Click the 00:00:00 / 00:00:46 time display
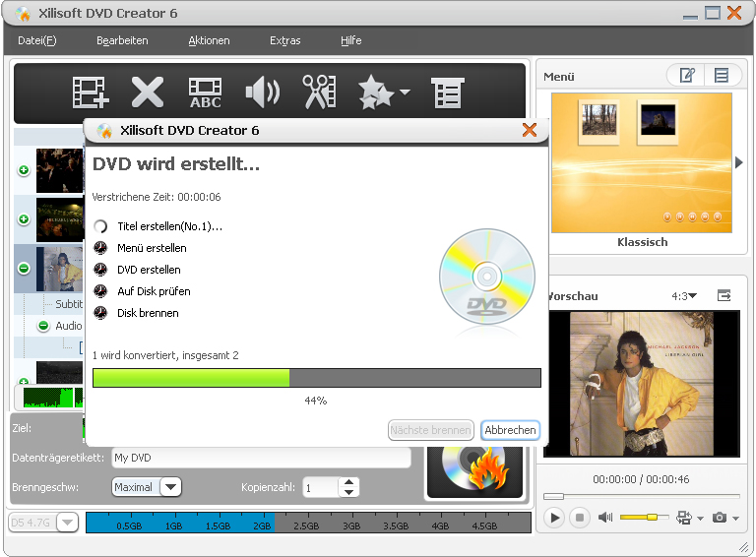The image size is (756, 557). tap(641, 479)
